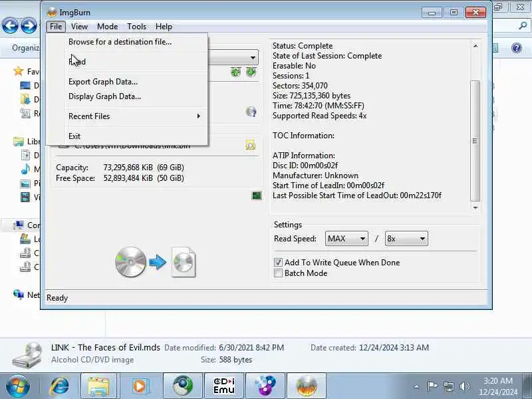Click Explorer's search magnifier icon
This screenshot has width=532, height=399.
(523, 25)
